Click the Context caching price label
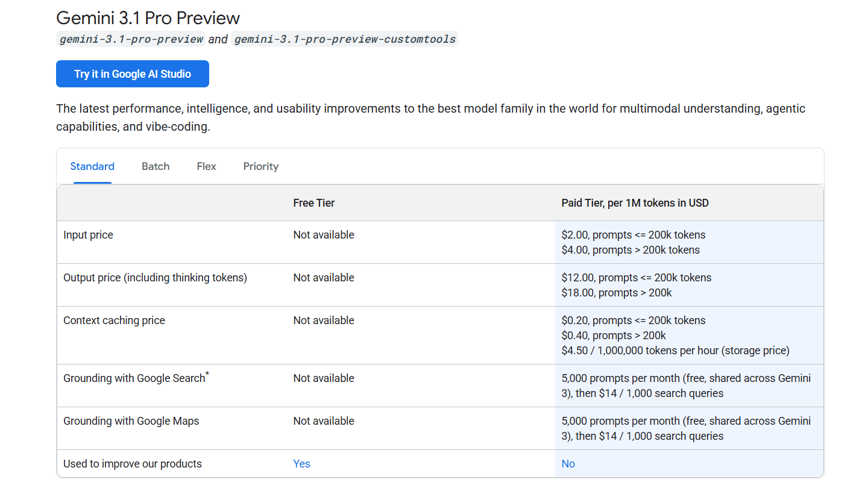The image size is (868, 491). [114, 321]
